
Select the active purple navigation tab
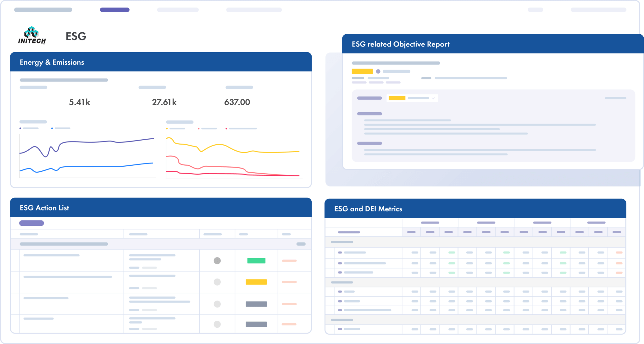tap(114, 9)
